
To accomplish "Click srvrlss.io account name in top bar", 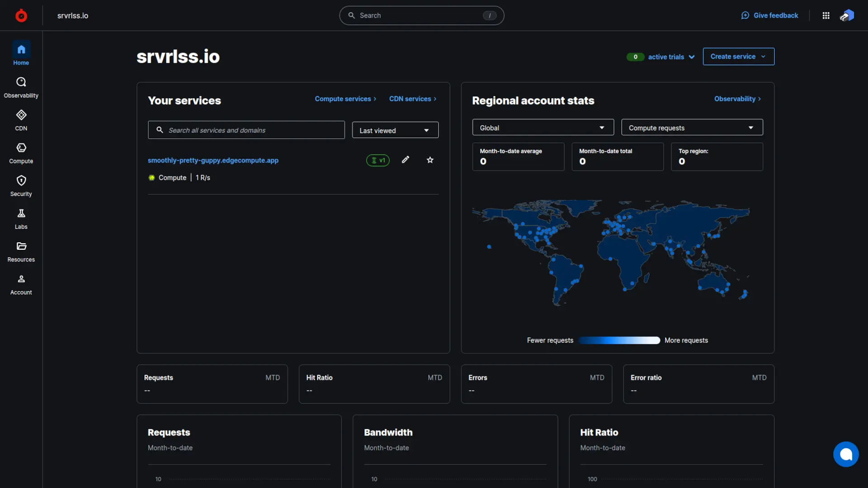I will pyautogui.click(x=73, y=15).
